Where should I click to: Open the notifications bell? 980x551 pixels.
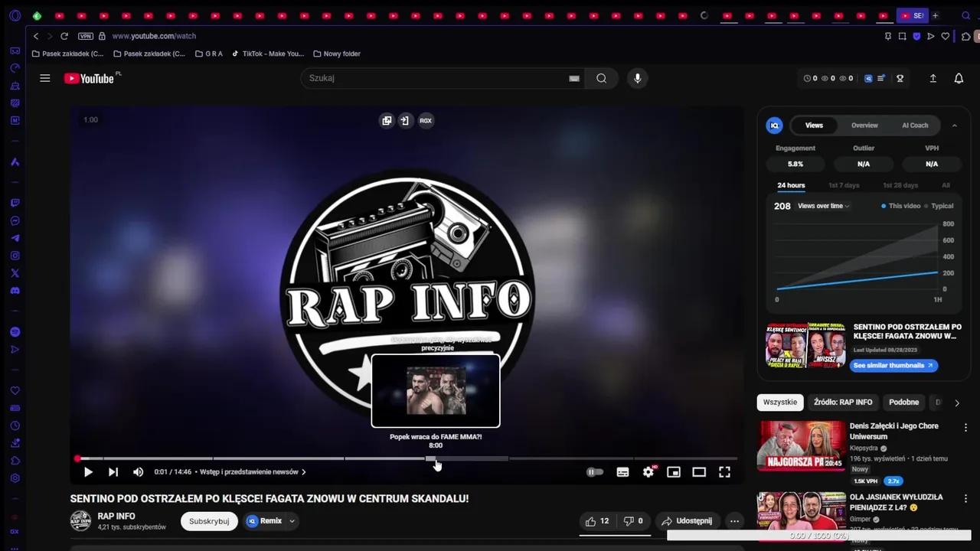coord(959,78)
